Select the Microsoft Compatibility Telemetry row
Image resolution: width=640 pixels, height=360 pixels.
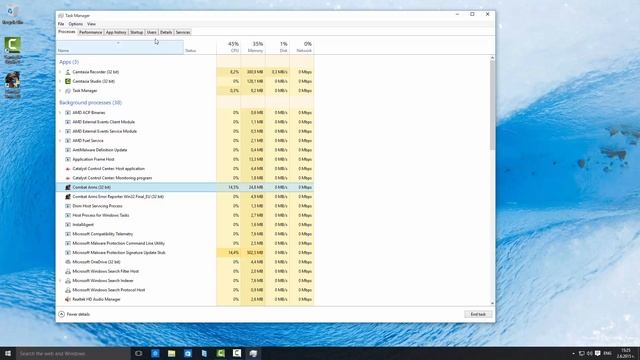point(185,234)
